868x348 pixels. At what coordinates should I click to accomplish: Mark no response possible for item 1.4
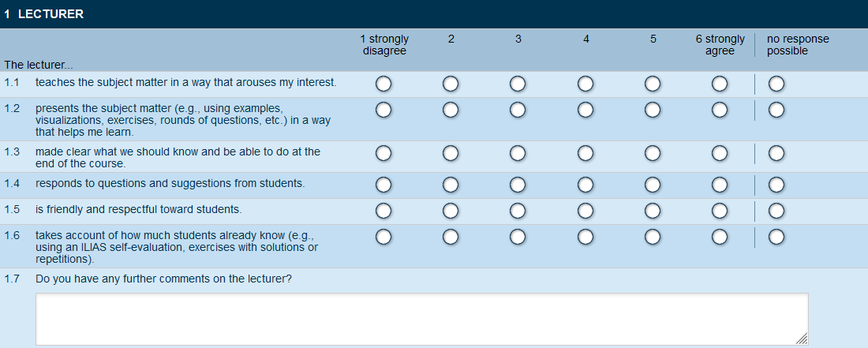(776, 185)
